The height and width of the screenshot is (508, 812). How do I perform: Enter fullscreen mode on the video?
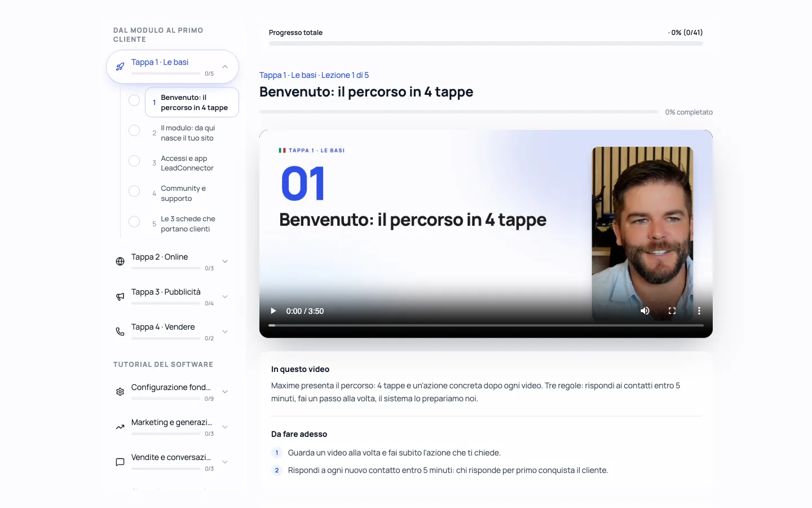click(672, 311)
